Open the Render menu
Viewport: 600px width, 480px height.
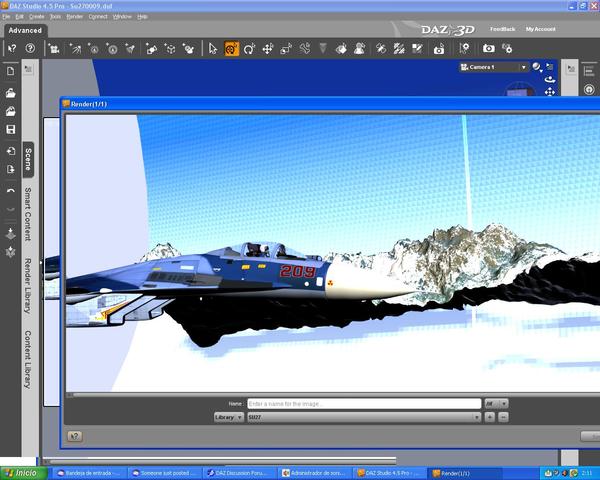75,17
